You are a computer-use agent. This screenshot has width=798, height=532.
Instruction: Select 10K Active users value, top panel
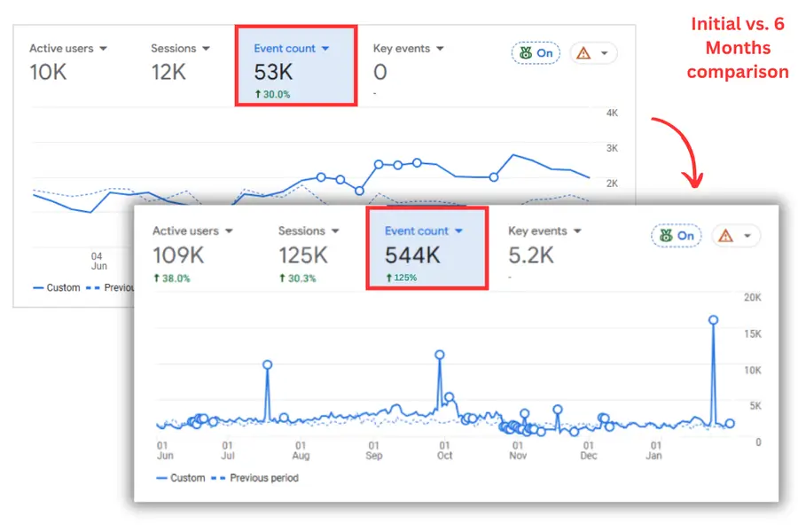[x=48, y=72]
